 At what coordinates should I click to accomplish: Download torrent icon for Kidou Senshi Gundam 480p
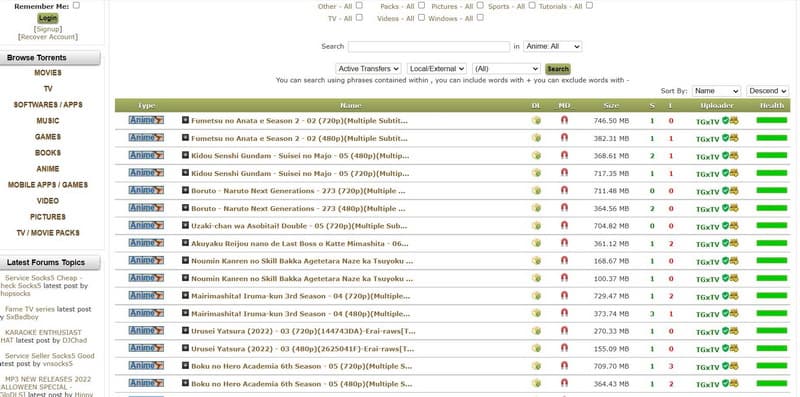[536, 156]
